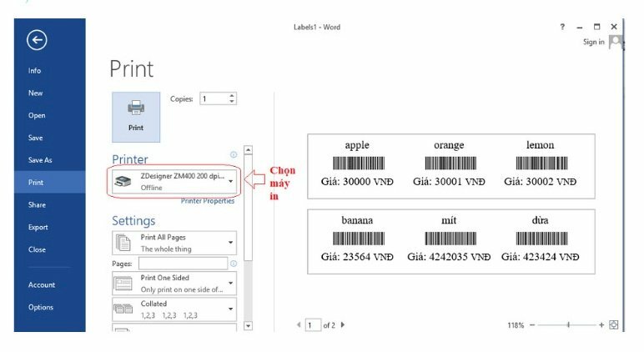The height and width of the screenshot is (352, 644).
Task: Click the orange label barcode in preview
Action: (x=450, y=163)
